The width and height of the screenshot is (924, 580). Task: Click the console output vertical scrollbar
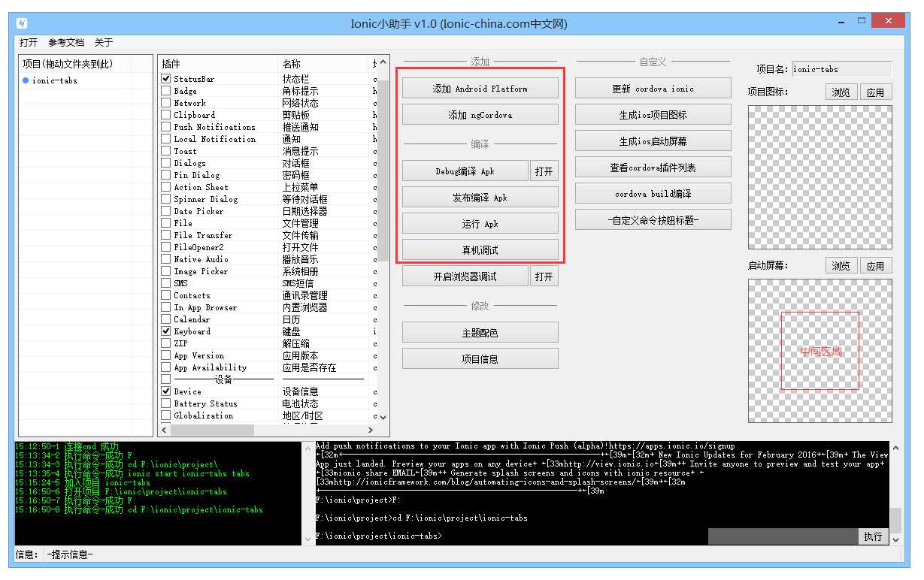pos(895,493)
